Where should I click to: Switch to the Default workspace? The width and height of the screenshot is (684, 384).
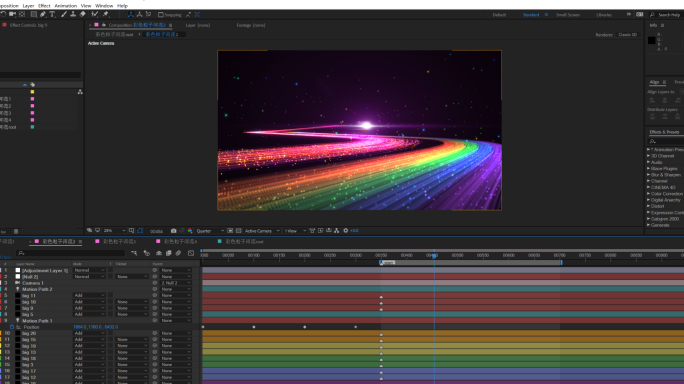pyautogui.click(x=499, y=15)
